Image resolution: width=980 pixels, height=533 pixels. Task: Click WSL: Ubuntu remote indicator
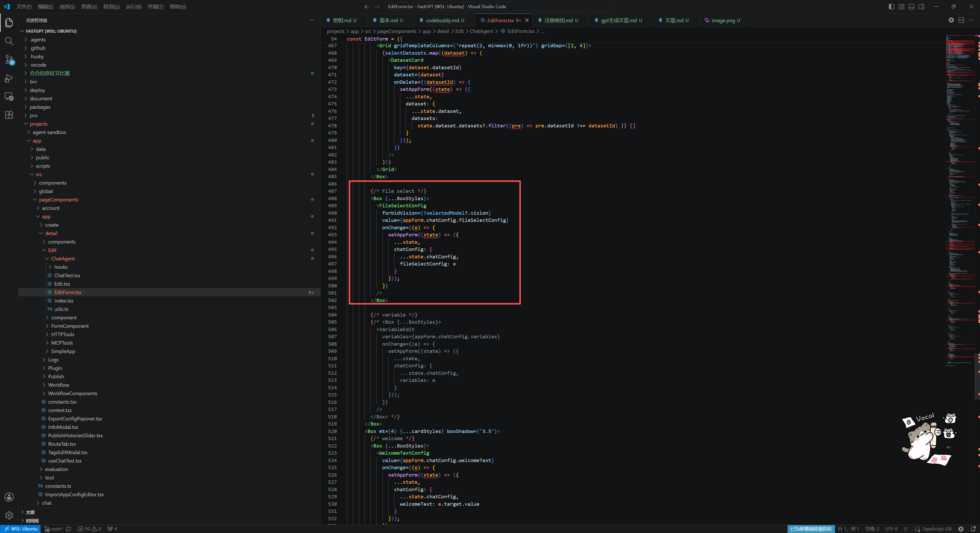pyautogui.click(x=21, y=529)
